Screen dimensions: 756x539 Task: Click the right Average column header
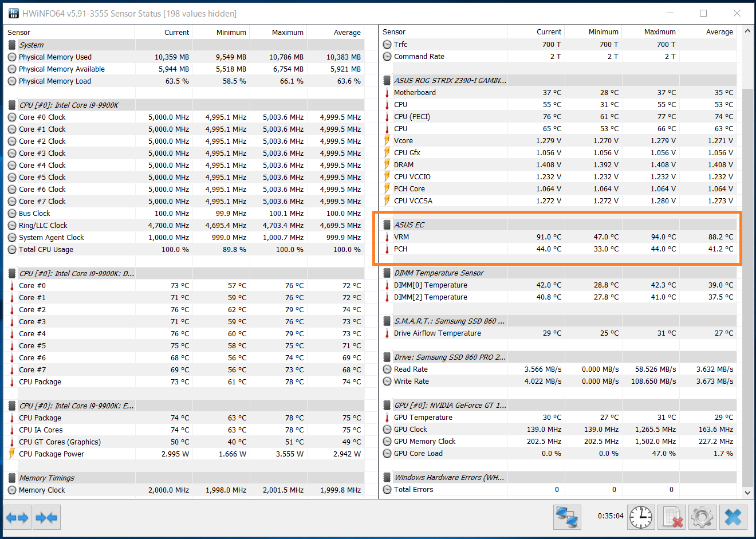coord(708,32)
